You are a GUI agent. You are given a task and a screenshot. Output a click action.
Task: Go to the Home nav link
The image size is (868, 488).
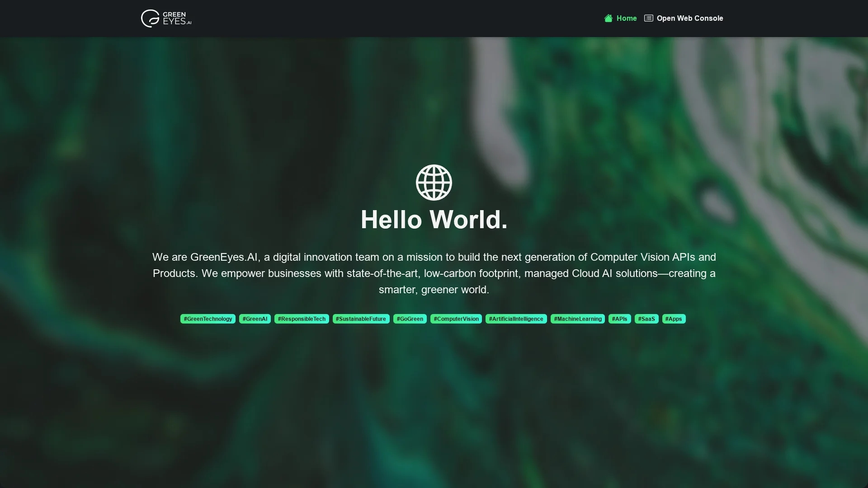(621, 19)
